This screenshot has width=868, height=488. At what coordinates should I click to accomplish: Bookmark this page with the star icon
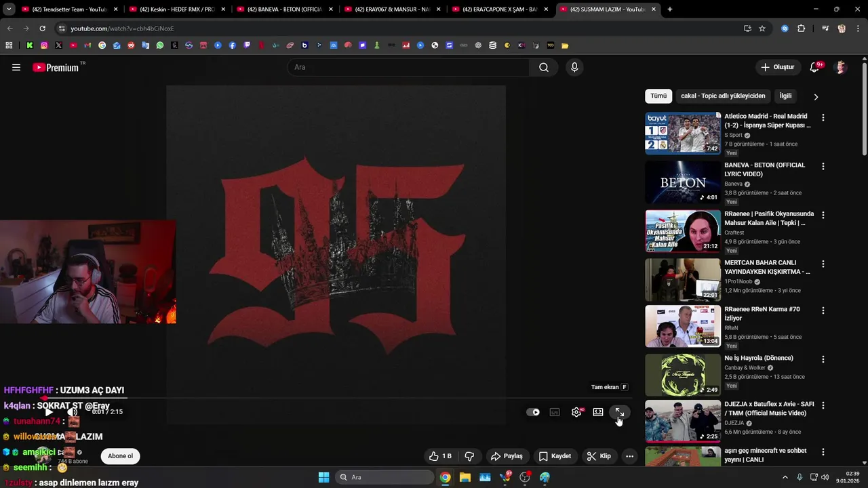click(x=762, y=28)
